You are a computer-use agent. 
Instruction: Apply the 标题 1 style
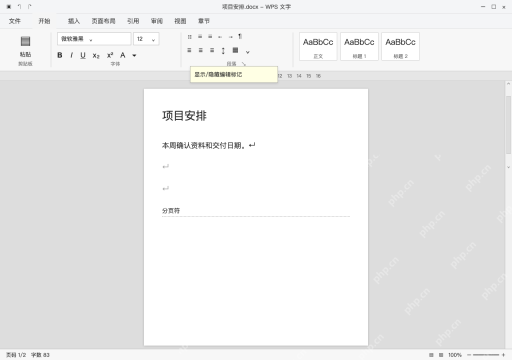tap(359, 47)
